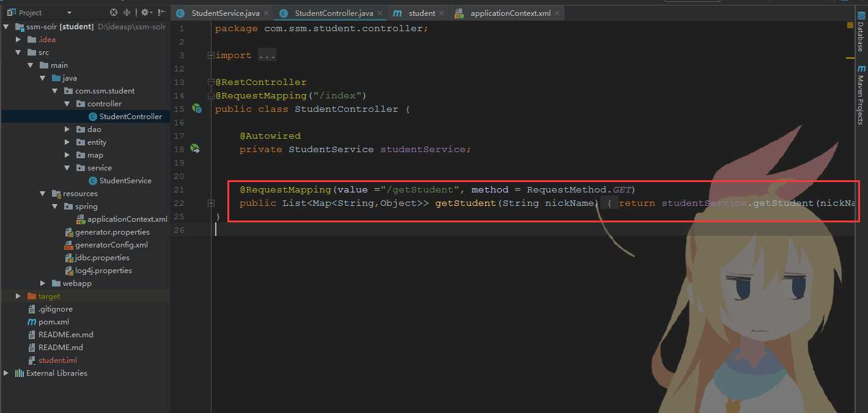Image resolution: width=868 pixels, height=413 pixels.
Task: Click the generator.properties file icon
Action: point(69,232)
